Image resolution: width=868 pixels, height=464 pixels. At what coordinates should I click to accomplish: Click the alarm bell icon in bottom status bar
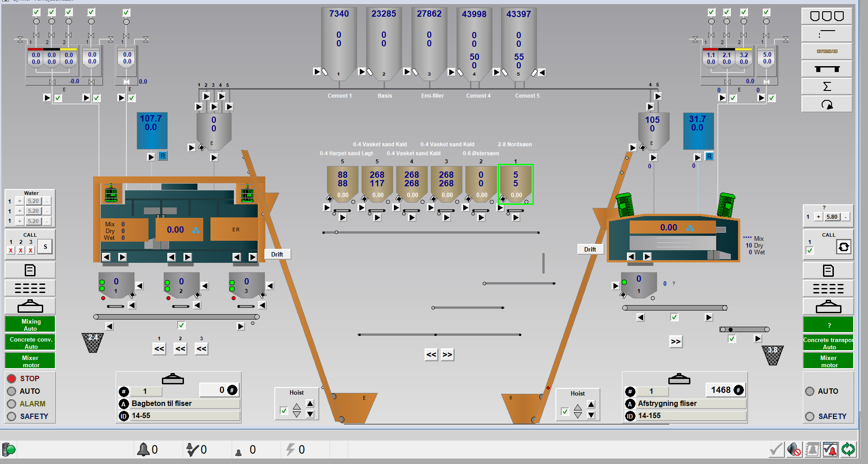point(144,449)
